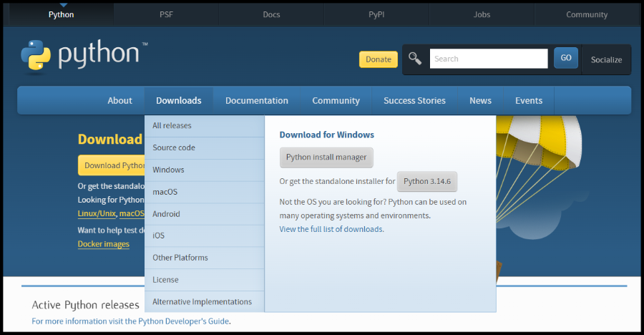Open the Success Stories menu

tap(414, 101)
